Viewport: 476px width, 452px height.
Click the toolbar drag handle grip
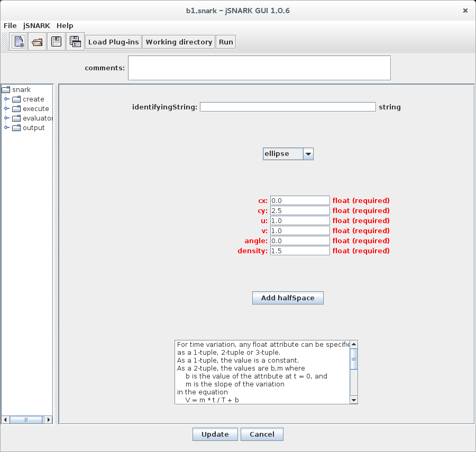pos(5,42)
